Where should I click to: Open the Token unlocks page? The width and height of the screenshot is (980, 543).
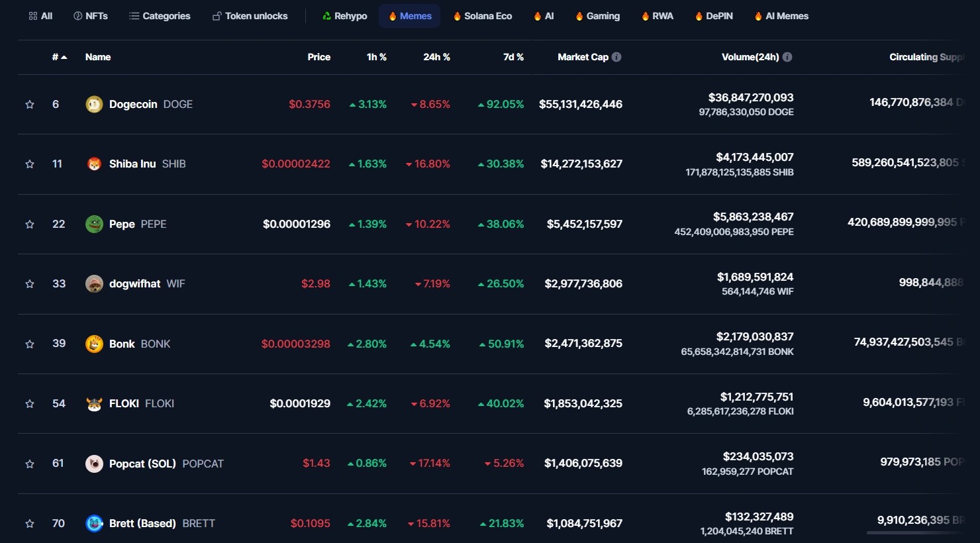pos(250,16)
